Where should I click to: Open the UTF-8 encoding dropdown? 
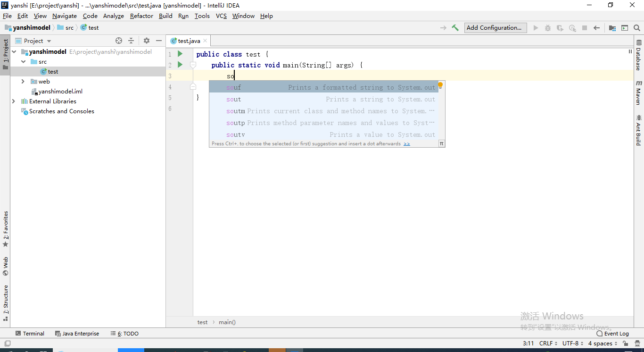tap(573, 344)
